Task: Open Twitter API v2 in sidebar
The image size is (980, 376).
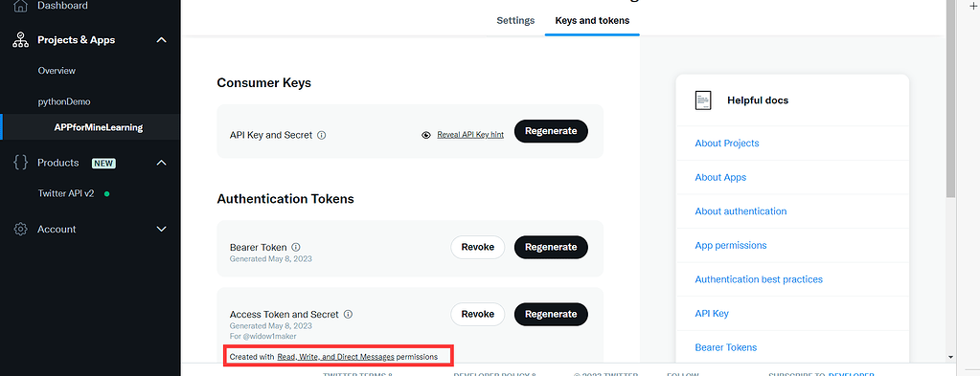Action: 66,193
